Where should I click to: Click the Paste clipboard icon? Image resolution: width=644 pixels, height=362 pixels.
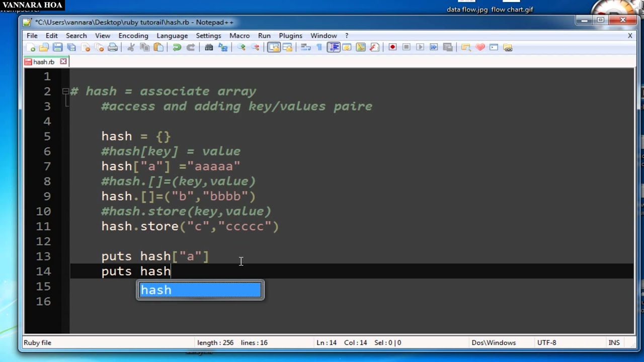click(158, 47)
